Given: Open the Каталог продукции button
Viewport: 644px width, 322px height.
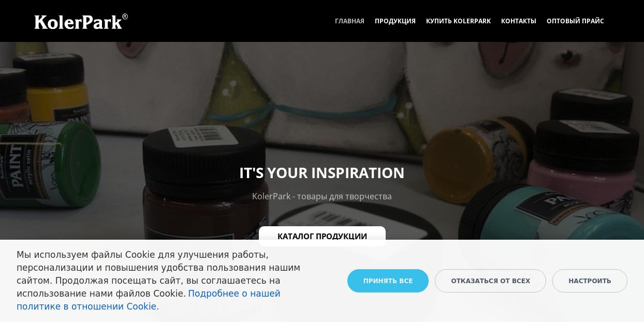Looking at the screenshot, I should click(322, 236).
